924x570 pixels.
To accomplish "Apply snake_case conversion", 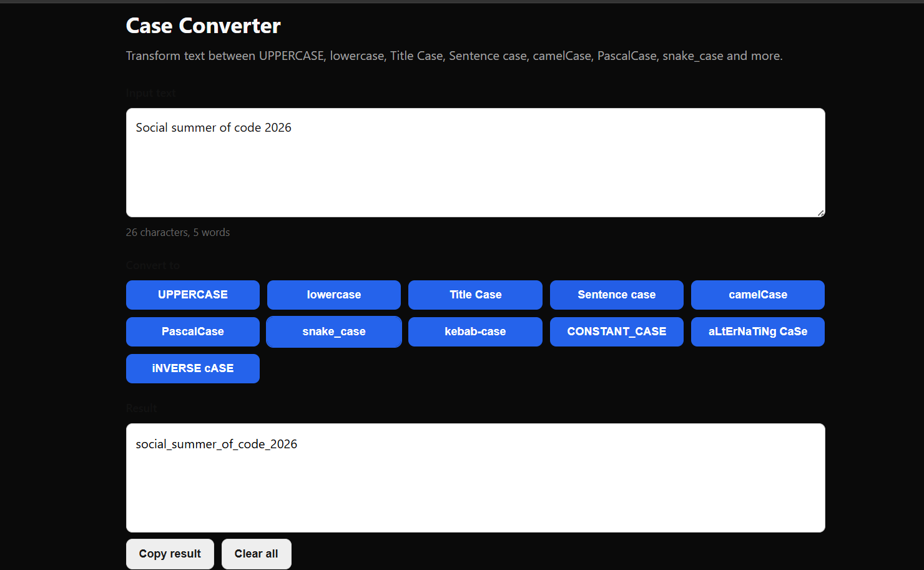I will coord(334,332).
